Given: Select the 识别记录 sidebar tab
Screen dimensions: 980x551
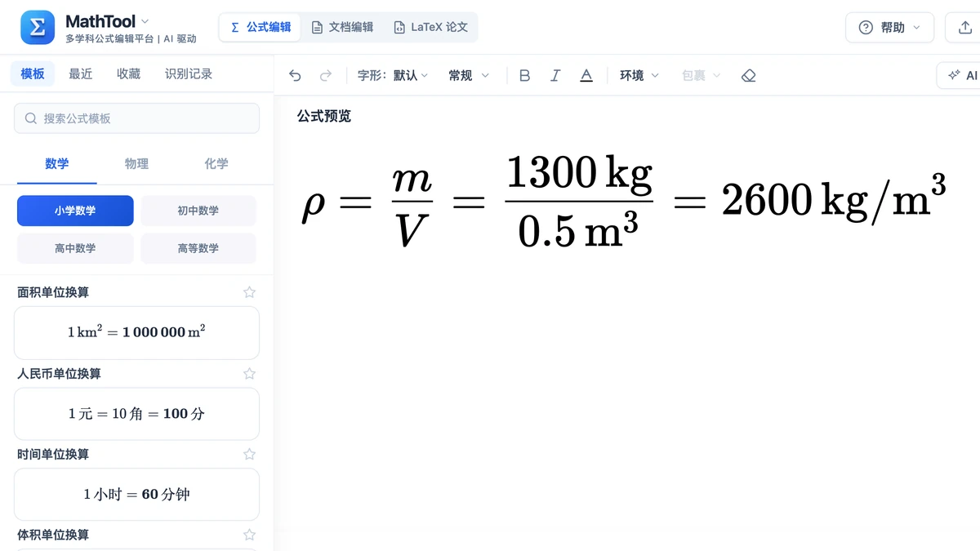Looking at the screenshot, I should pos(189,73).
